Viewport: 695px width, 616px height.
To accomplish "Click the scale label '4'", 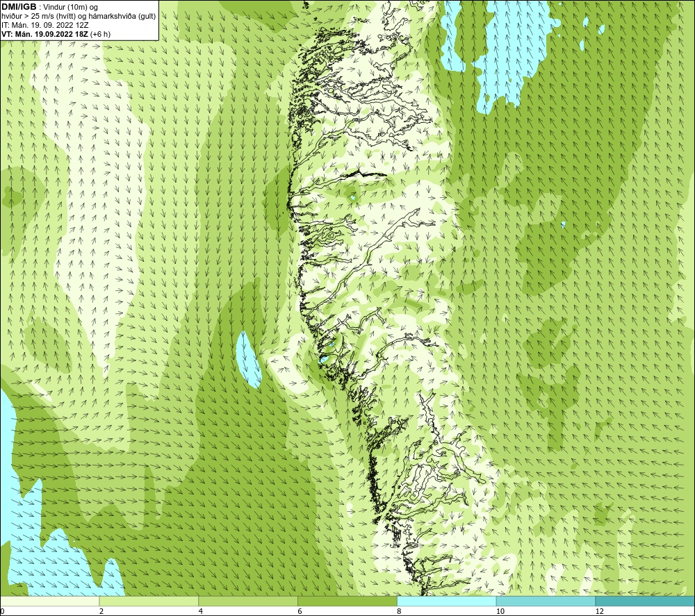I will pos(201,611).
